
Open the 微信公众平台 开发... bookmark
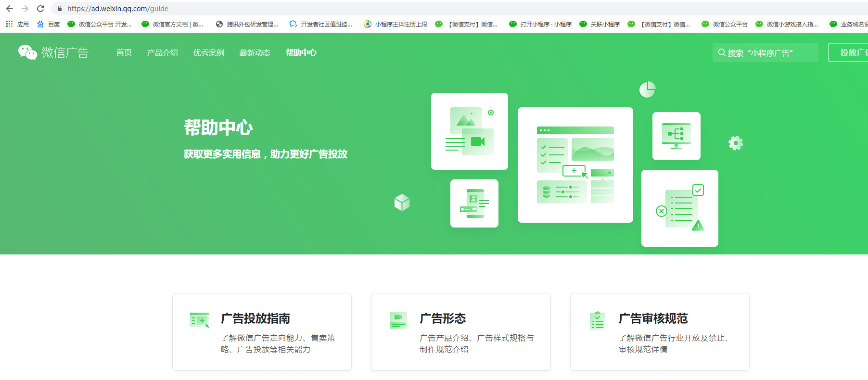[x=100, y=24]
